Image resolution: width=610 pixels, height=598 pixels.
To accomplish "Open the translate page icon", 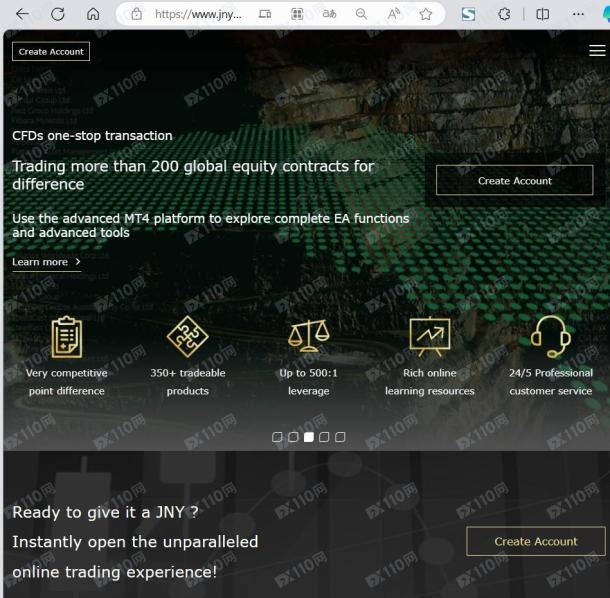I will click(329, 14).
